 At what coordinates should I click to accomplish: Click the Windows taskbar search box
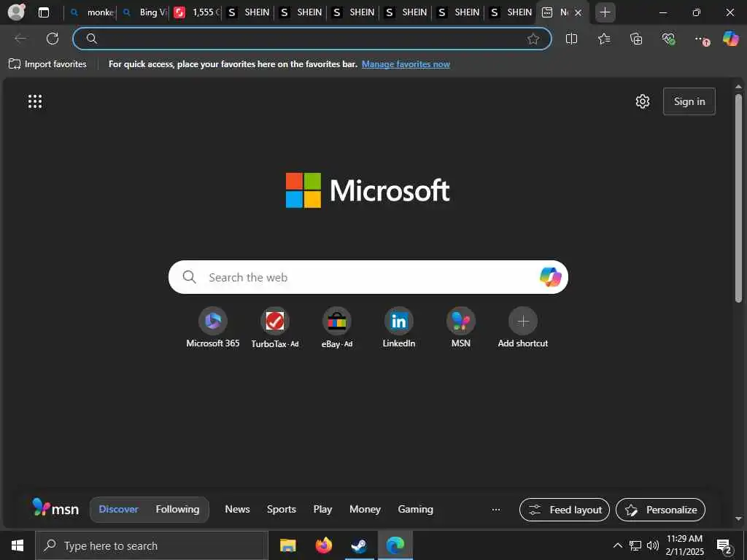[152, 545]
